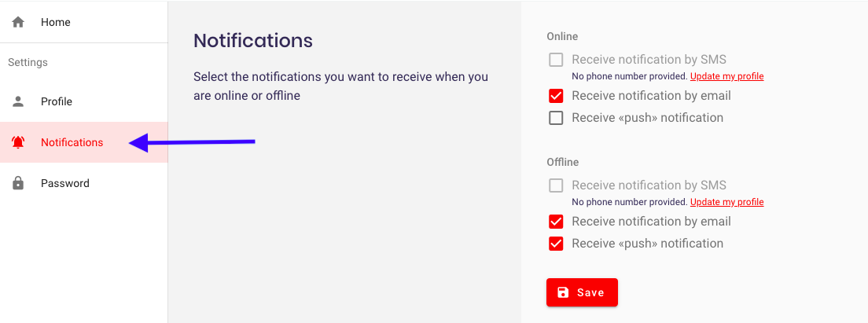
Task: Click the Home house icon
Action: (18, 22)
